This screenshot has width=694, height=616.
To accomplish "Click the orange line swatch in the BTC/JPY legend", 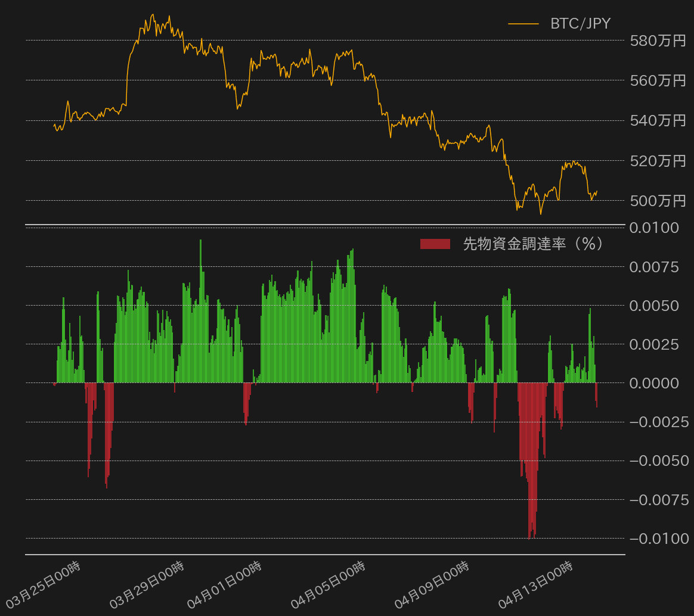I will [523, 24].
